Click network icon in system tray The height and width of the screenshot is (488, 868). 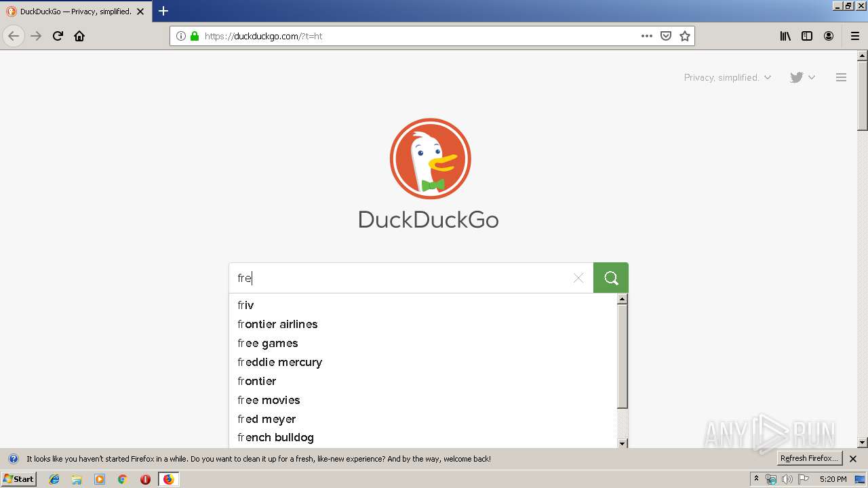point(771,479)
